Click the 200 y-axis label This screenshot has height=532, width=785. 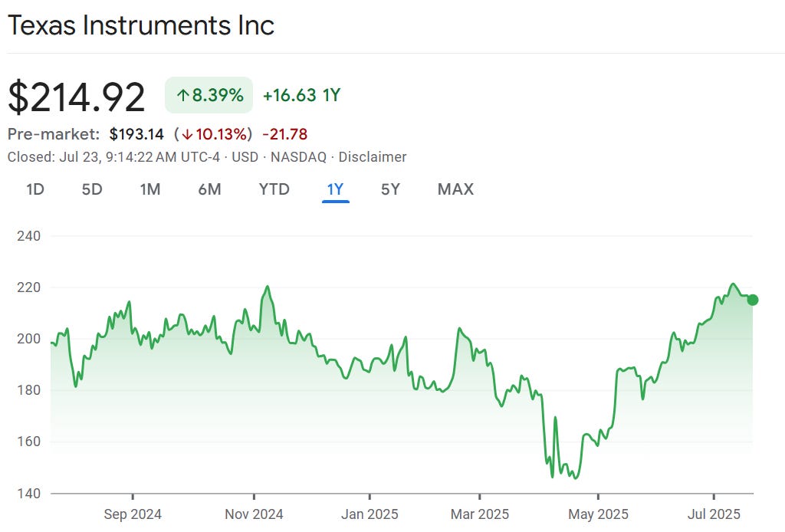[x=28, y=339]
